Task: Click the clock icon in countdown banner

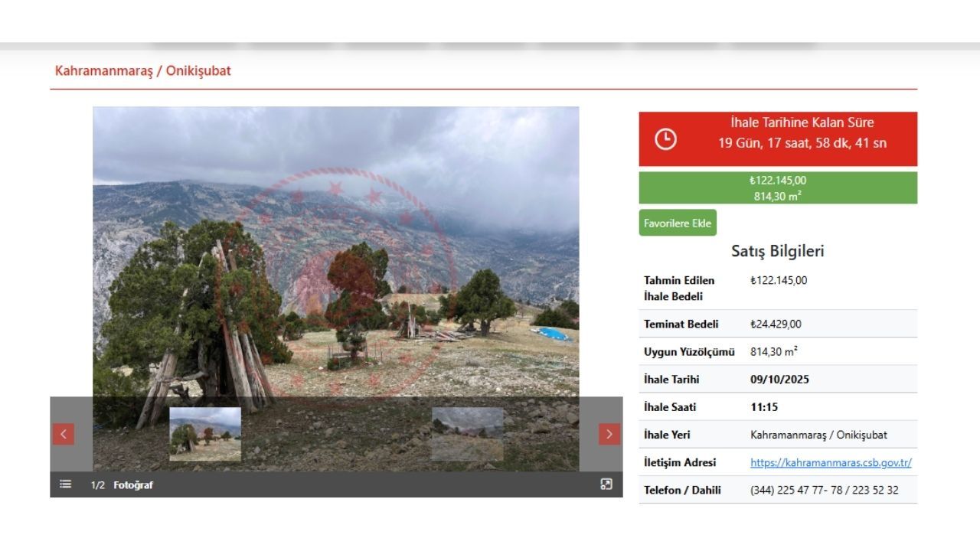Action: (x=665, y=139)
